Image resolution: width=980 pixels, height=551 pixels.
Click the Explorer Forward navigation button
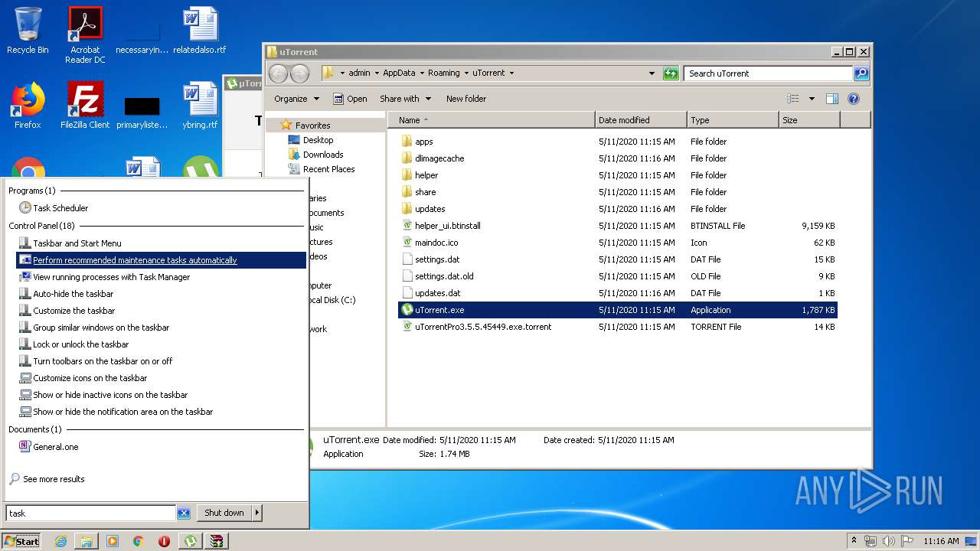point(299,73)
